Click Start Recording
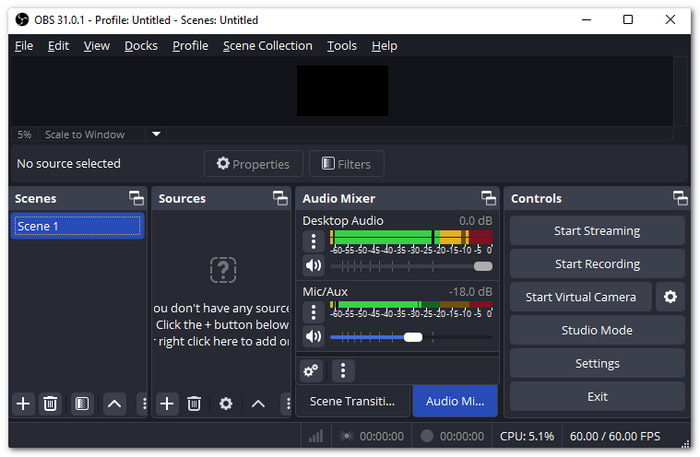 (597, 264)
